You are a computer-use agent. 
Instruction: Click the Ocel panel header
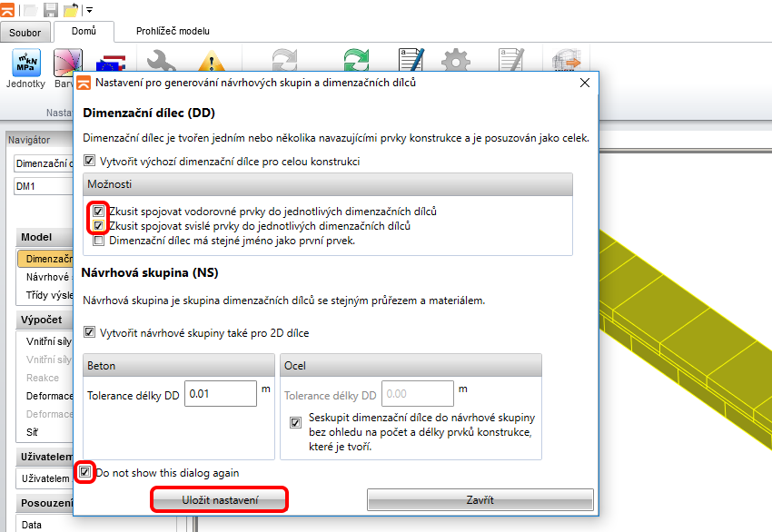(411, 366)
